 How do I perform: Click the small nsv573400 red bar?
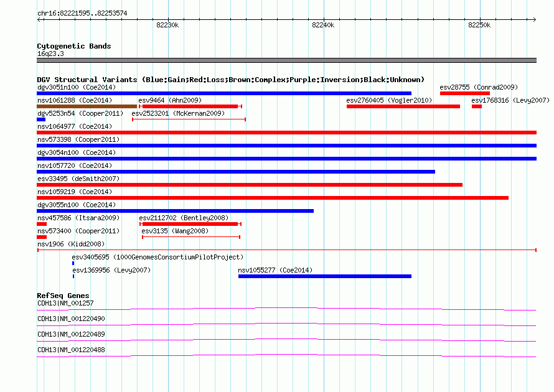pos(42,237)
